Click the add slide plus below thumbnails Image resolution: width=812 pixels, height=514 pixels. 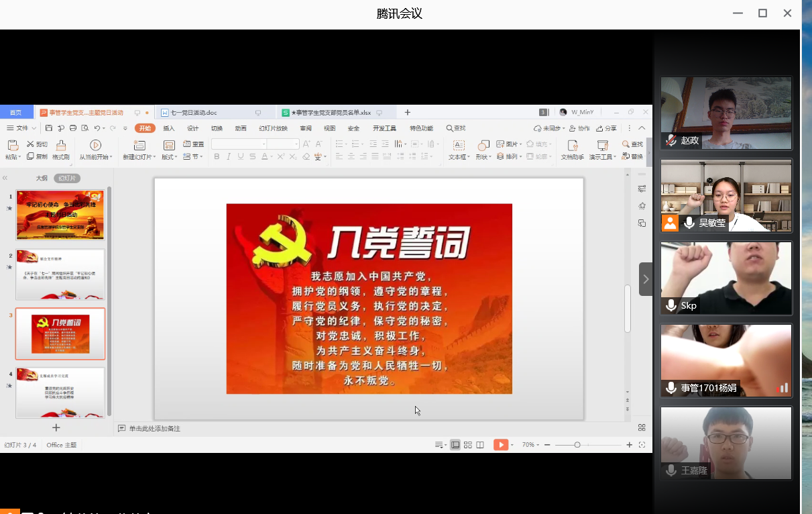[56, 427]
